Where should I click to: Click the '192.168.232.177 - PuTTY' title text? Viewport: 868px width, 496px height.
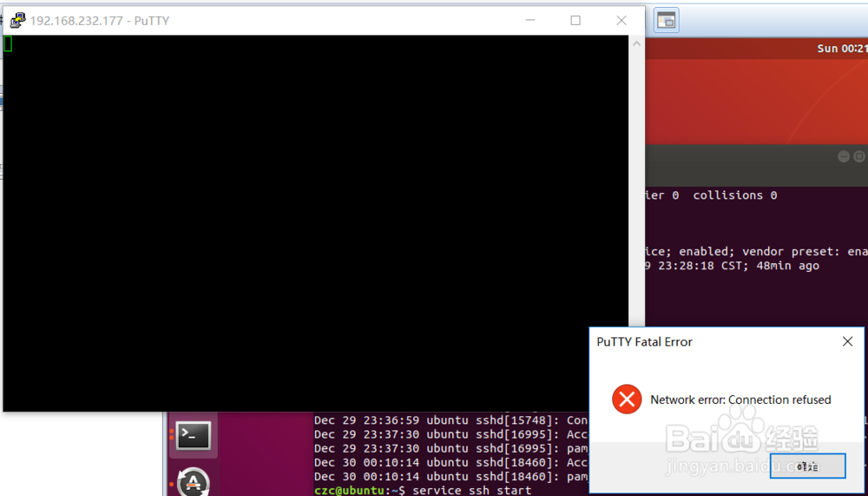100,21
